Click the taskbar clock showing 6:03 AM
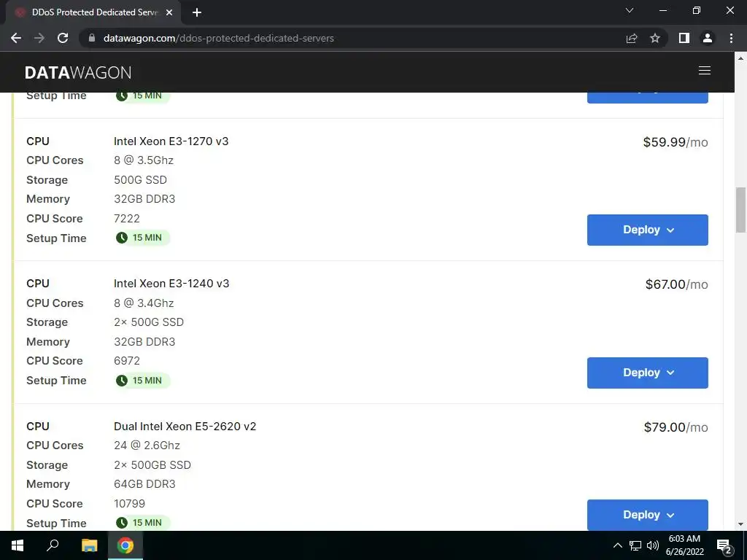The width and height of the screenshot is (747, 560). [x=684, y=545]
